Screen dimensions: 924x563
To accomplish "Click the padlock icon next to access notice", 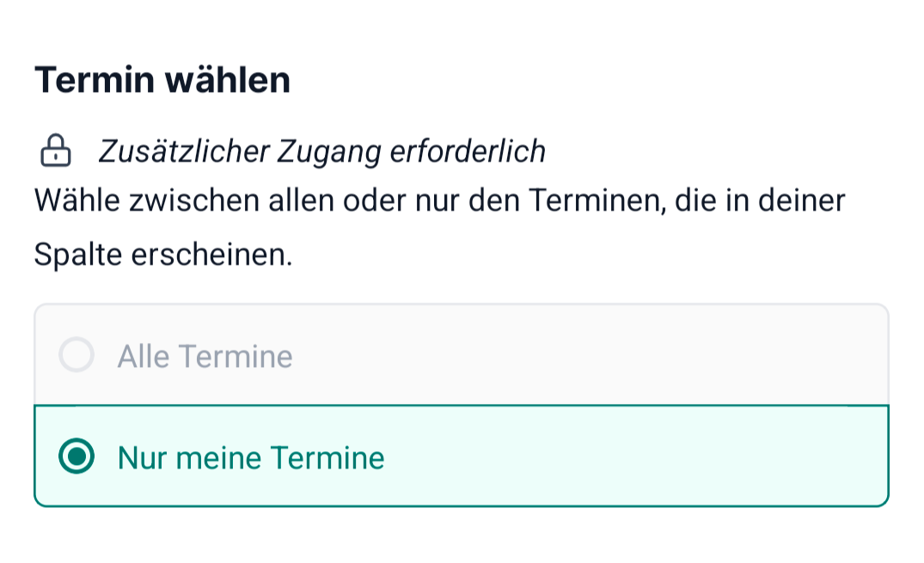I will click(x=55, y=150).
